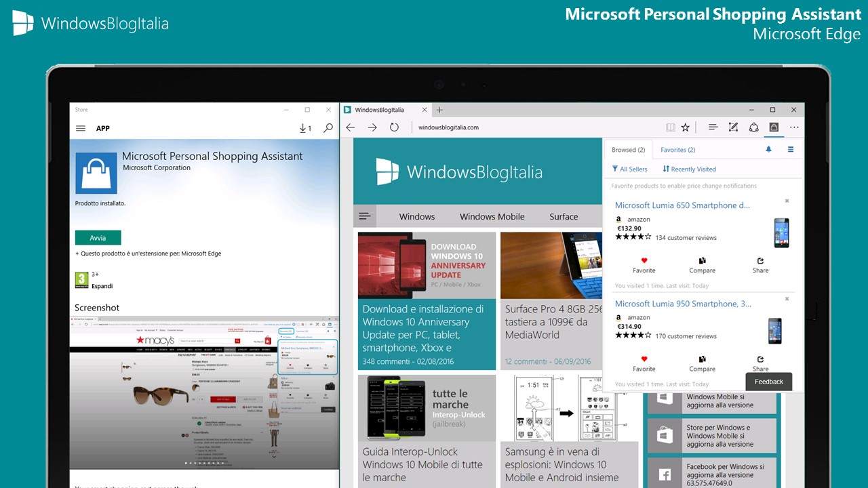Open the Edge Hub icon

point(713,127)
